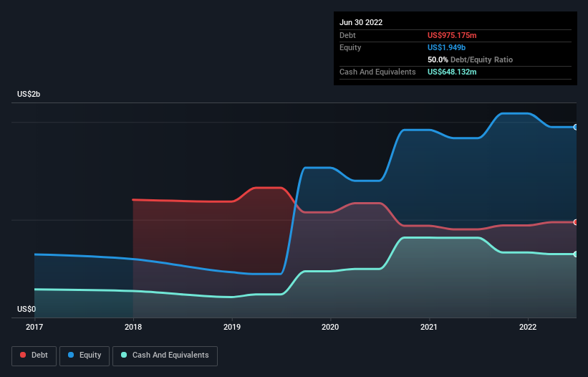
Task: Click the US$1.949b equity value
Action: 446,47
